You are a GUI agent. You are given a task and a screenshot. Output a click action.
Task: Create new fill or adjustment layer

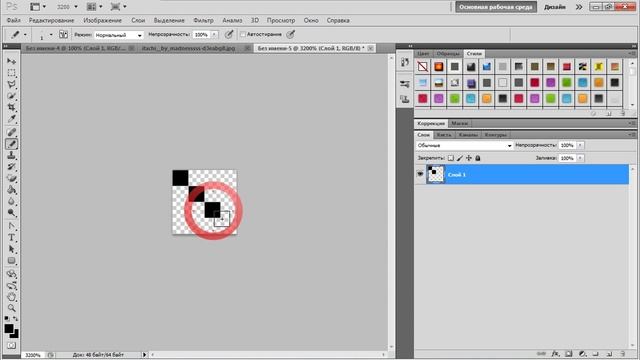582,354
